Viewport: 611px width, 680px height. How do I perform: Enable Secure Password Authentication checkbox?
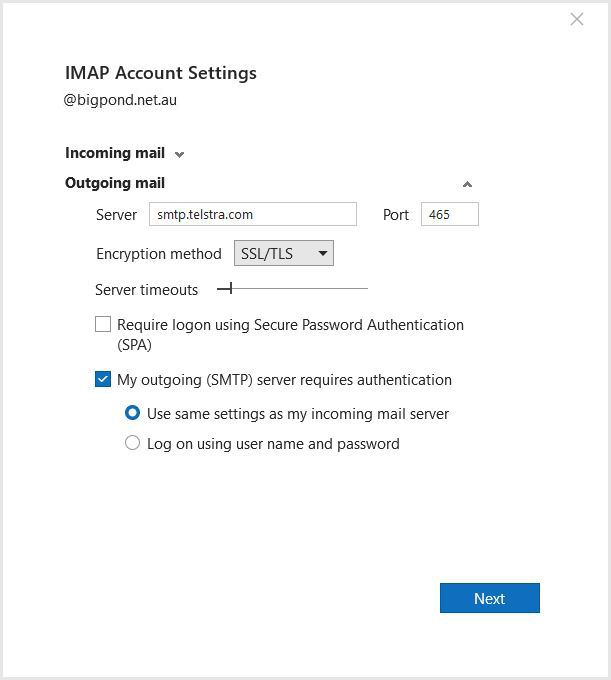[x=103, y=324]
